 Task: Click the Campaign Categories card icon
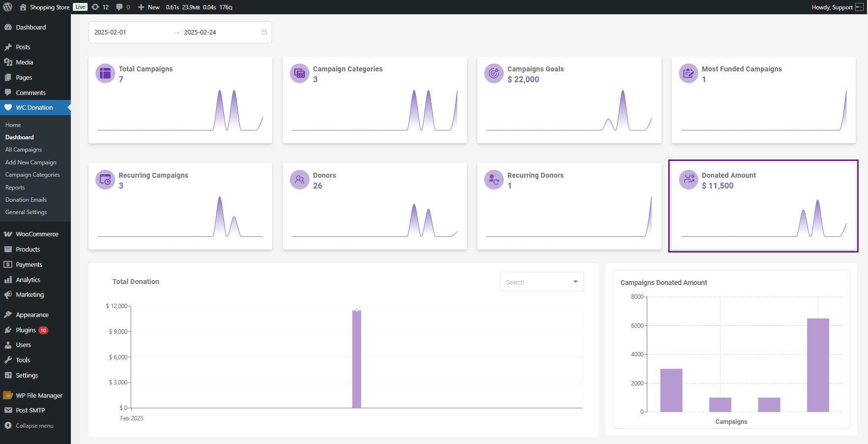coord(299,73)
